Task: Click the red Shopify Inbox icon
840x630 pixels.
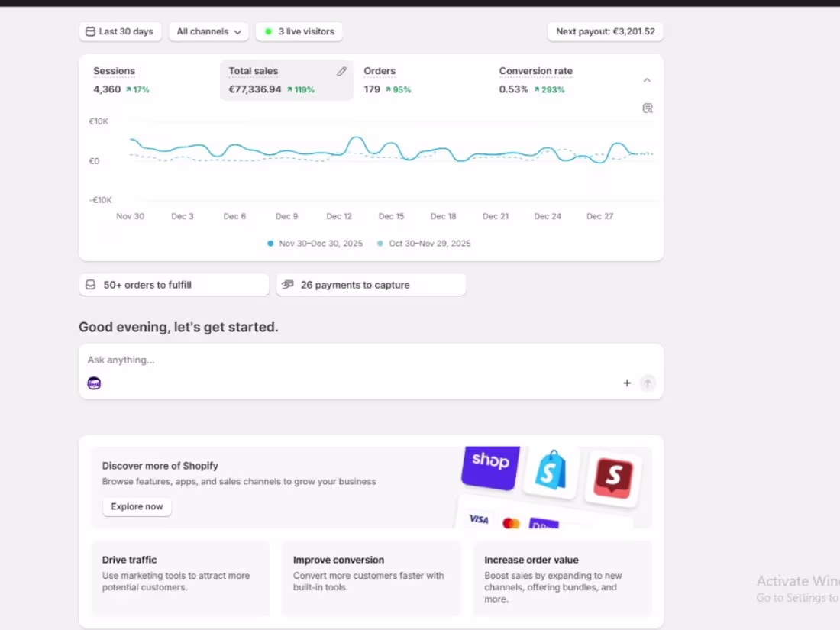Action: pos(613,478)
